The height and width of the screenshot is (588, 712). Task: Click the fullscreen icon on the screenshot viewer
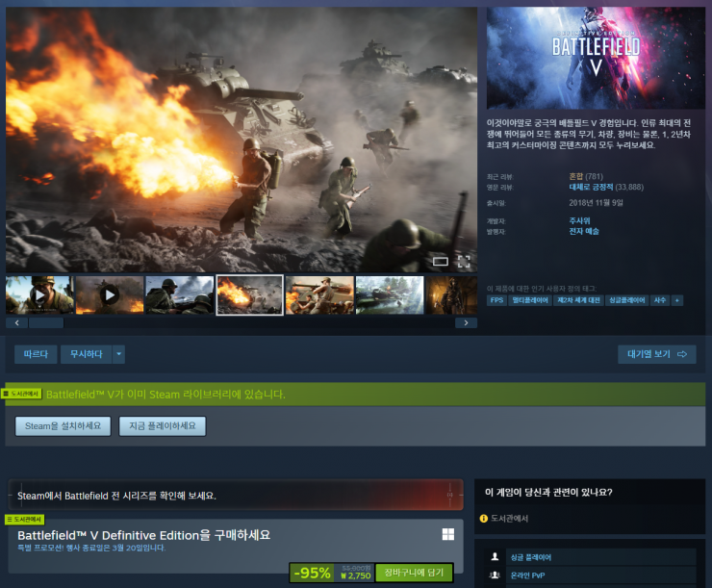(463, 261)
